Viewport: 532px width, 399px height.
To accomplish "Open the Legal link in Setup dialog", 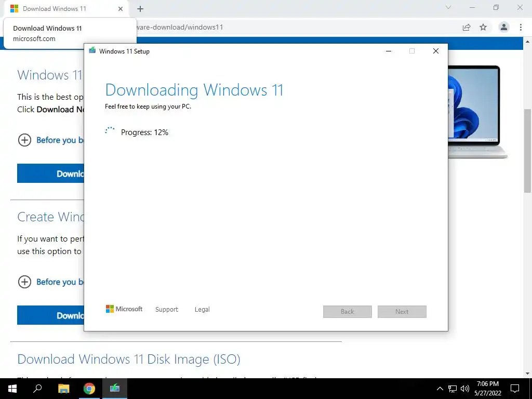I will [202, 310].
